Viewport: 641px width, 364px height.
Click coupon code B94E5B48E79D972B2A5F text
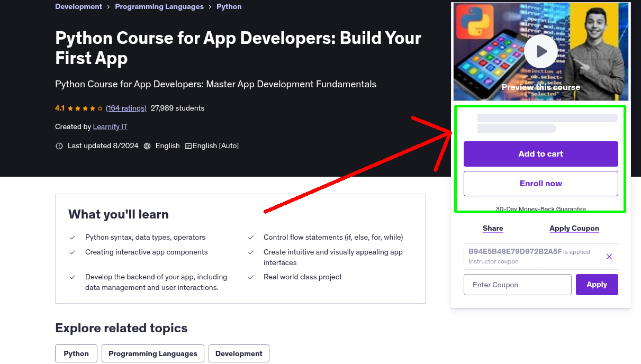coord(515,251)
